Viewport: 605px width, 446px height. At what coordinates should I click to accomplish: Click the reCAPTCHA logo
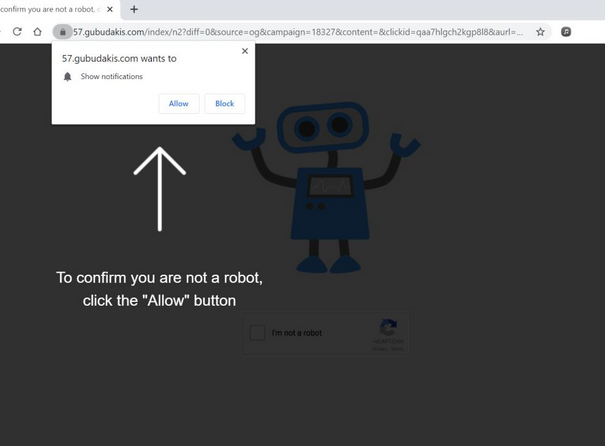tap(389, 327)
